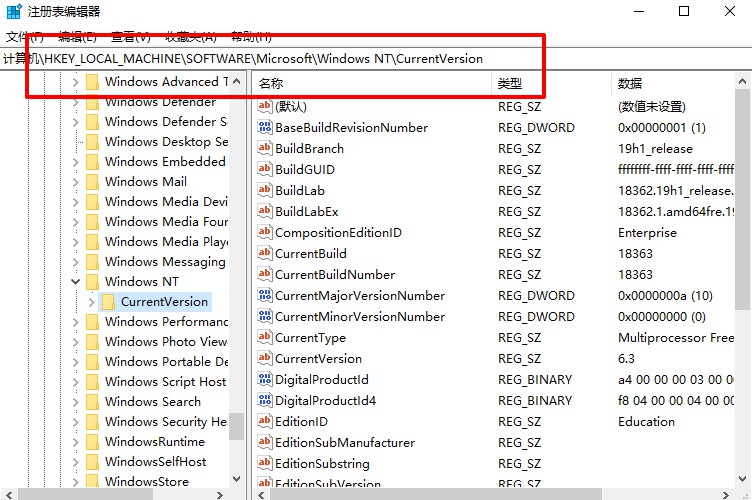
Task: Open the 查看 menu
Action: click(131, 36)
